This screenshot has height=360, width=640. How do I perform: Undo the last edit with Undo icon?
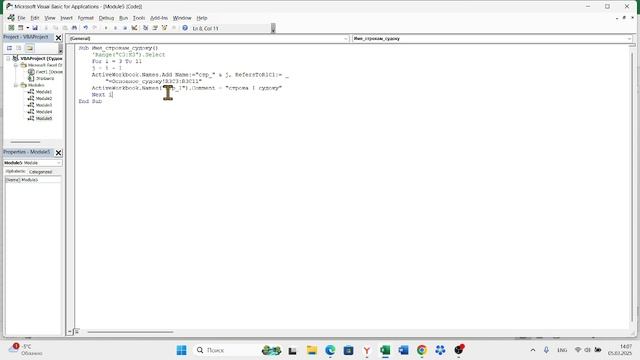(x=86, y=28)
